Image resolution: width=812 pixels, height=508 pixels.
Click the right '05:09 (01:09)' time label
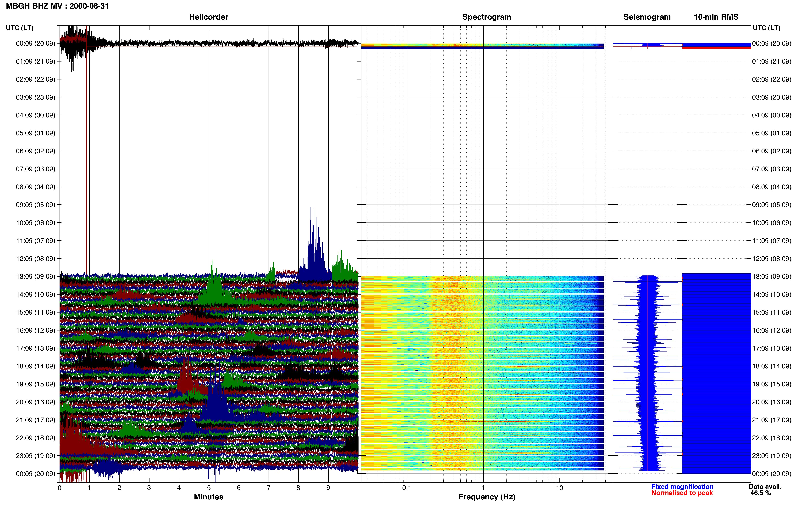tap(772, 133)
